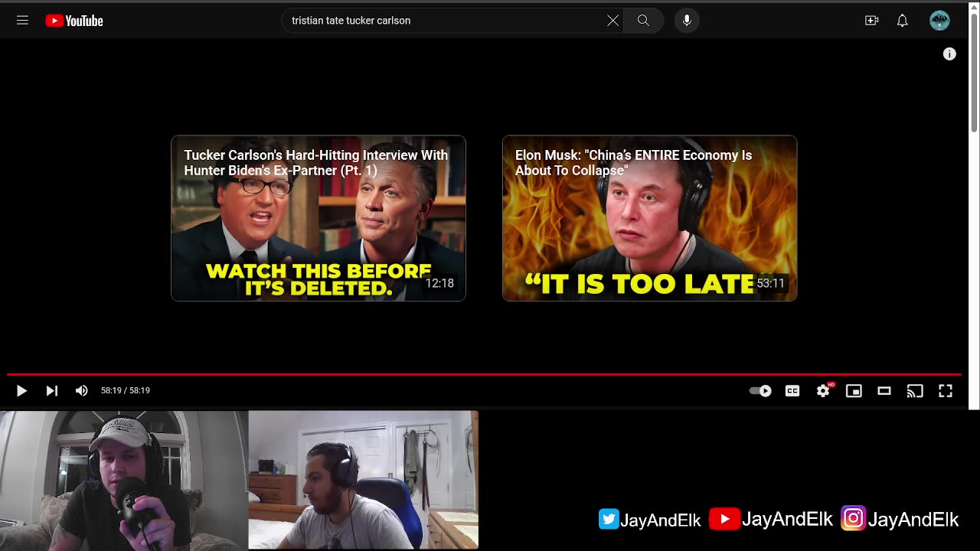Go to the YouTube home logo

click(x=74, y=21)
